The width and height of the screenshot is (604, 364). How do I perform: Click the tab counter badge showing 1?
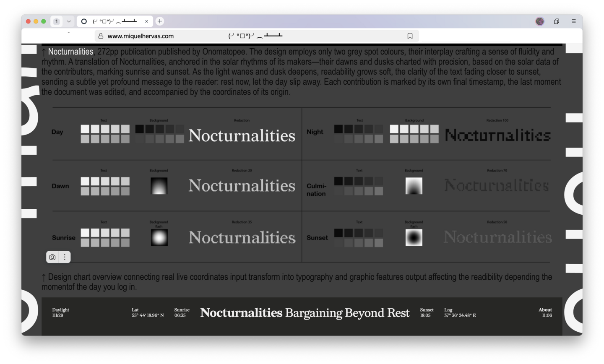tap(57, 21)
